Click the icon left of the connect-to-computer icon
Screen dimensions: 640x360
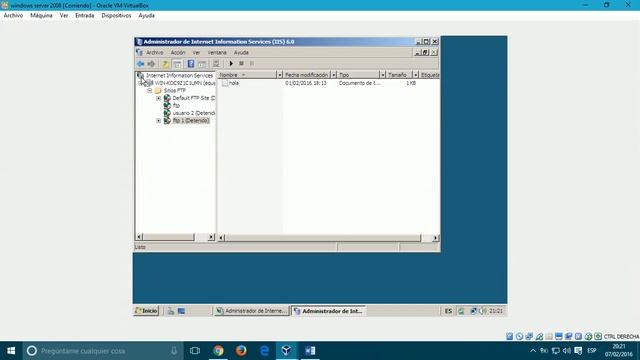point(202,64)
